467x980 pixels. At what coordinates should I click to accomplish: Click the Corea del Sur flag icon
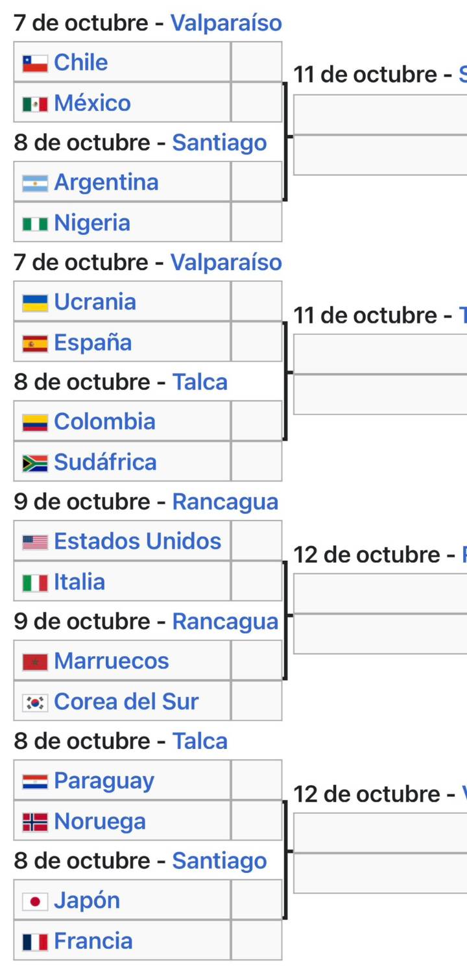tap(35, 702)
